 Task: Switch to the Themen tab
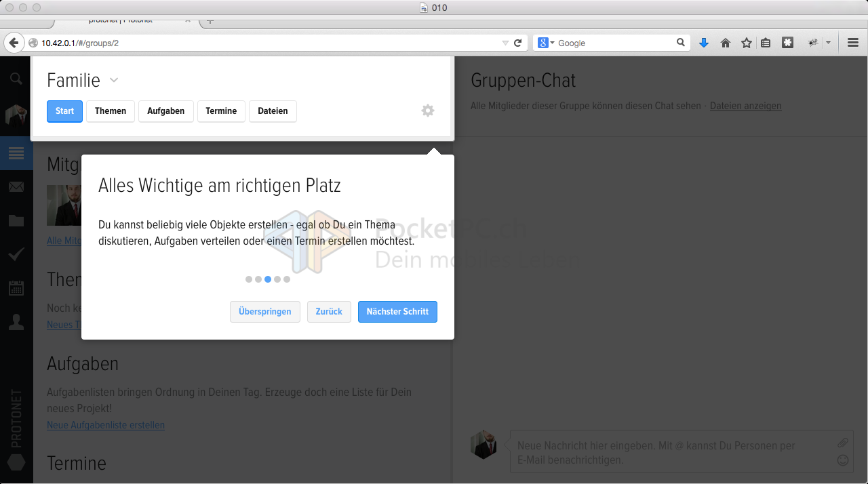[x=111, y=111]
